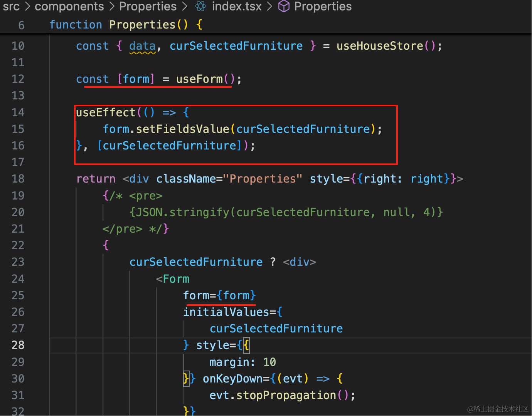Click the Properties symbol cube icon

(x=284, y=6)
